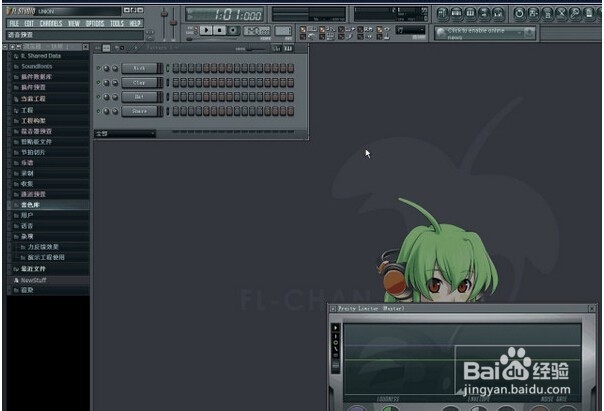Click the folder icon beside IL Shared Data
Viewport: 604px width, 411px height.
16,56
